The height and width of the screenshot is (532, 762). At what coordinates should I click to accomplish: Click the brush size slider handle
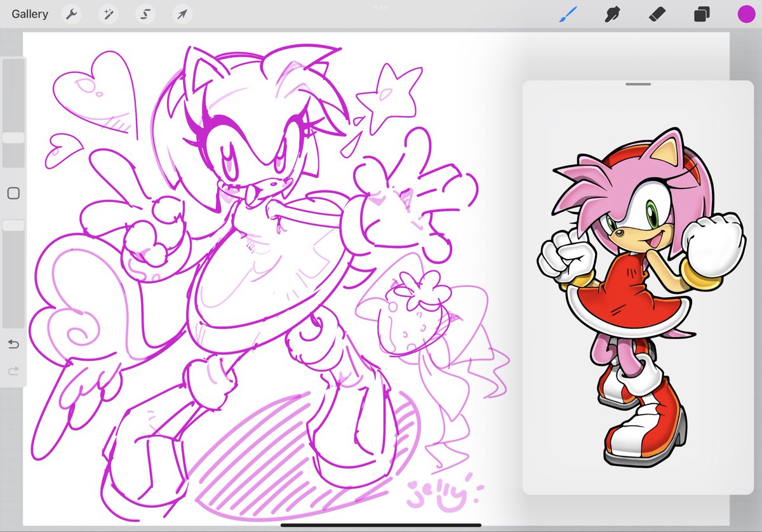(13, 138)
